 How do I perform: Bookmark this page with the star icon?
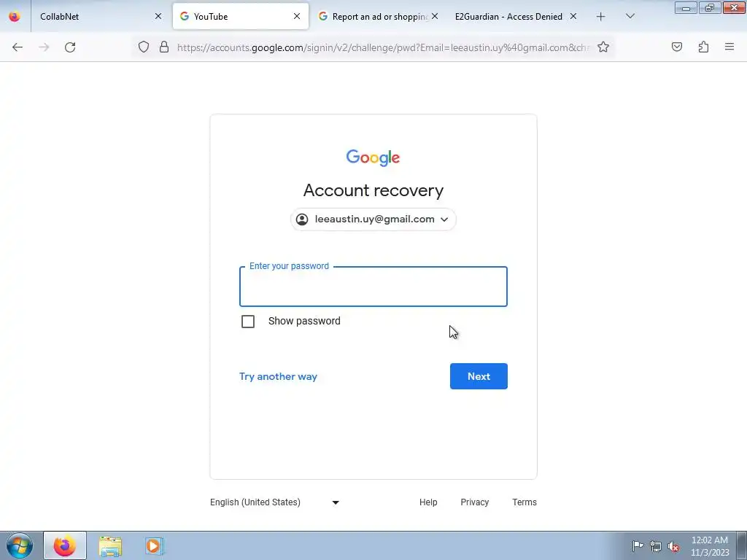point(603,47)
